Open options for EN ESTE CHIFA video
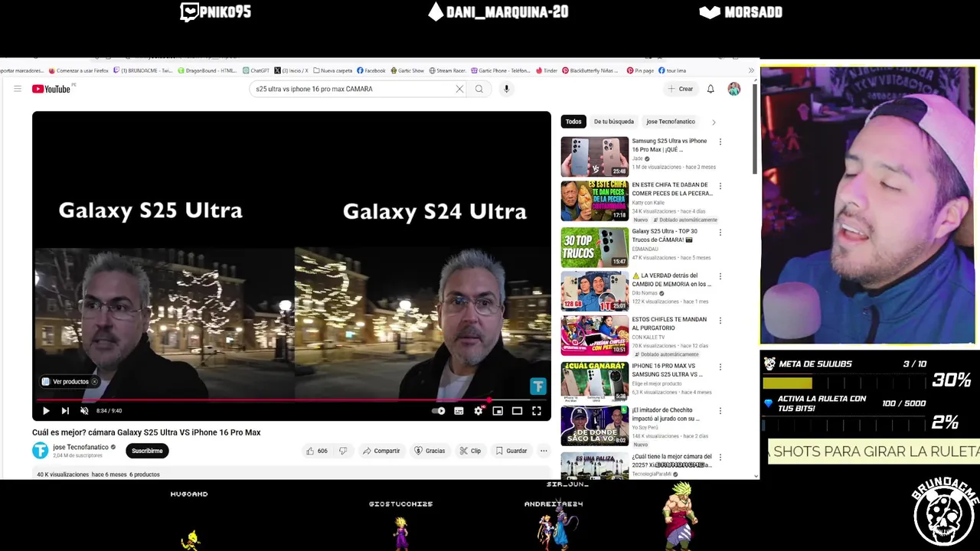The image size is (980, 551). tap(720, 186)
